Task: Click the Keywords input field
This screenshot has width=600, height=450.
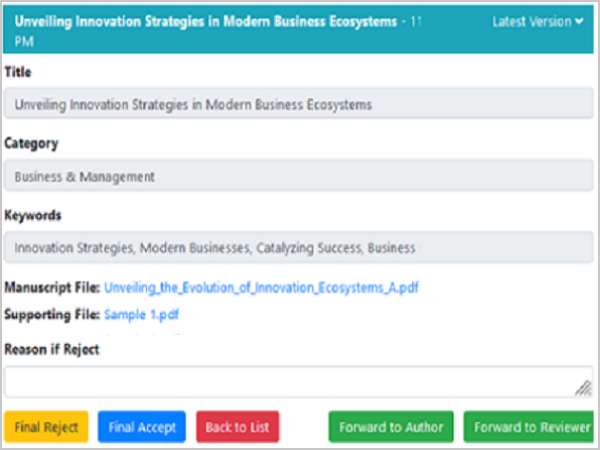Action: 299,248
